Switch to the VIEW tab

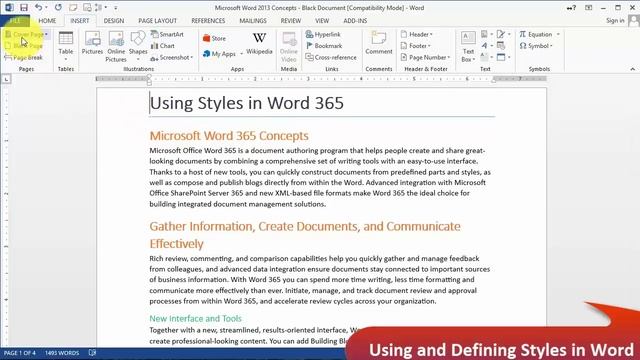point(322,21)
